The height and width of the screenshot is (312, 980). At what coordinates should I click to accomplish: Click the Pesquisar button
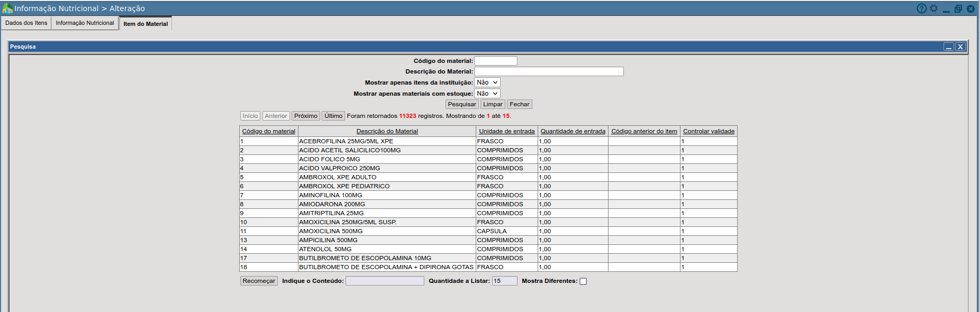coord(461,104)
